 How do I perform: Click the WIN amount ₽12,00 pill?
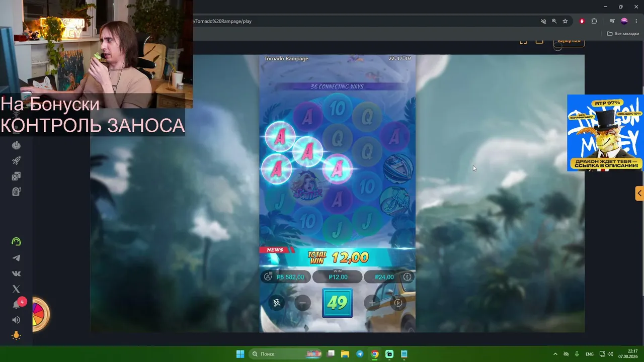tap(338, 277)
